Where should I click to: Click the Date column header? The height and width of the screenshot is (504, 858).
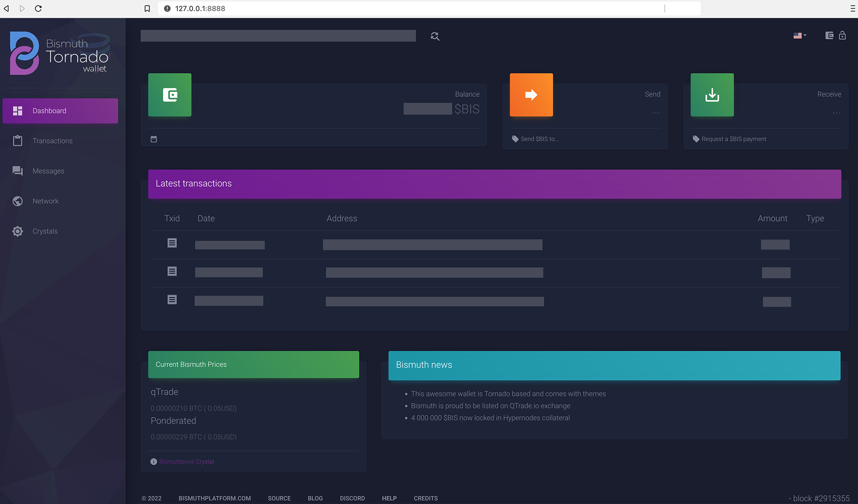pos(206,218)
